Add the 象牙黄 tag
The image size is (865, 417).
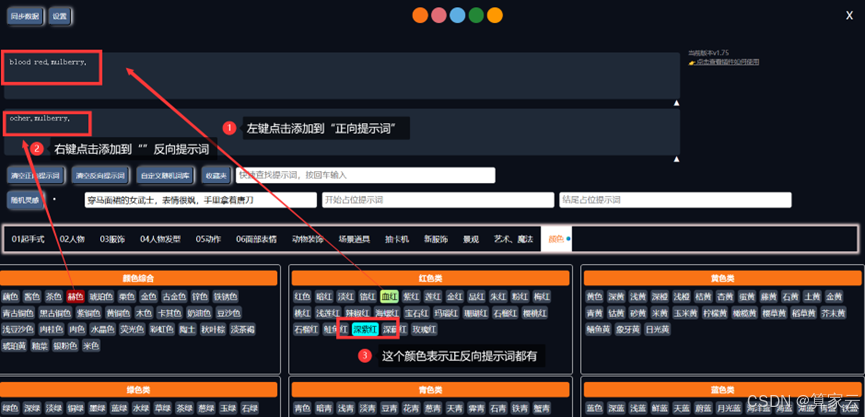click(628, 329)
